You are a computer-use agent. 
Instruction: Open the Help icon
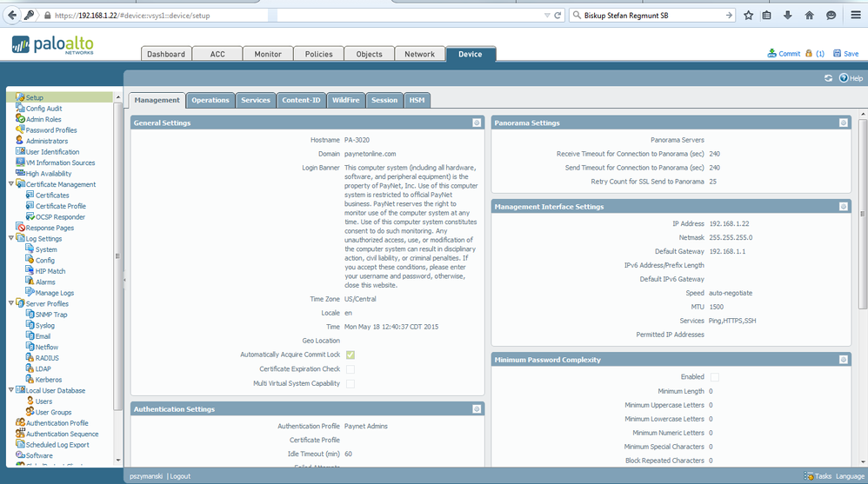click(844, 78)
